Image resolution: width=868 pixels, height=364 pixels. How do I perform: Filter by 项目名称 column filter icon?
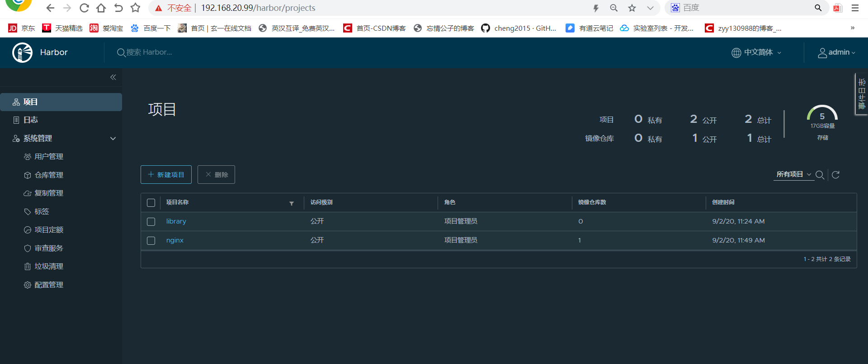[x=292, y=203]
